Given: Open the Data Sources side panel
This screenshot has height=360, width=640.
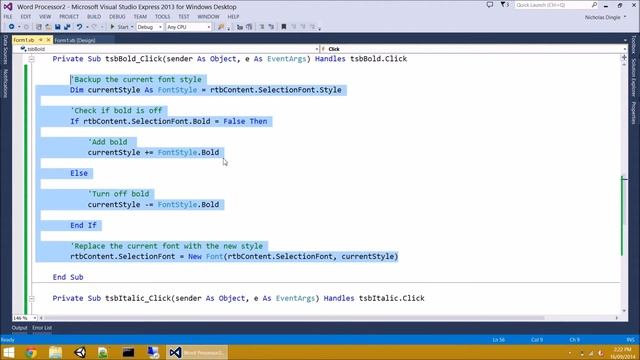Looking at the screenshot, I should point(5,49).
